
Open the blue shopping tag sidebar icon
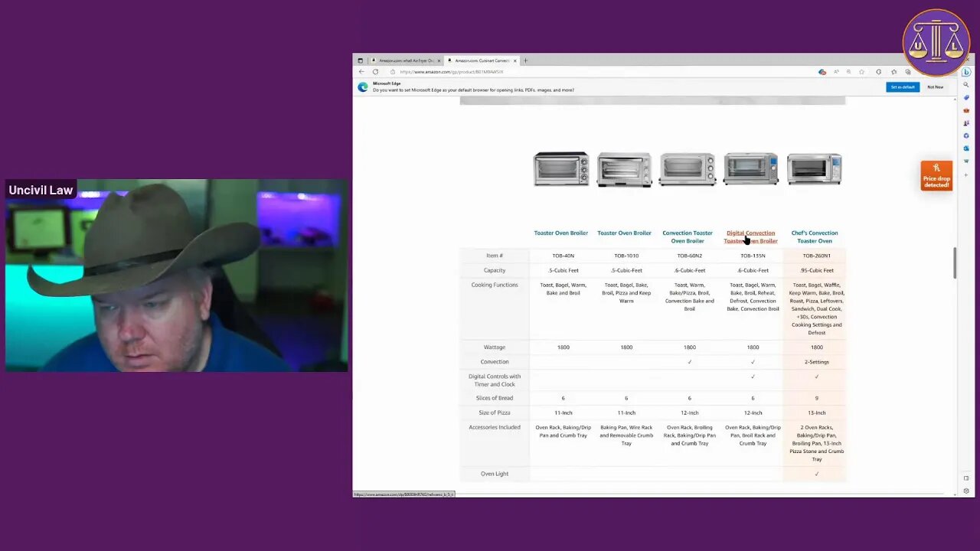coord(966,97)
